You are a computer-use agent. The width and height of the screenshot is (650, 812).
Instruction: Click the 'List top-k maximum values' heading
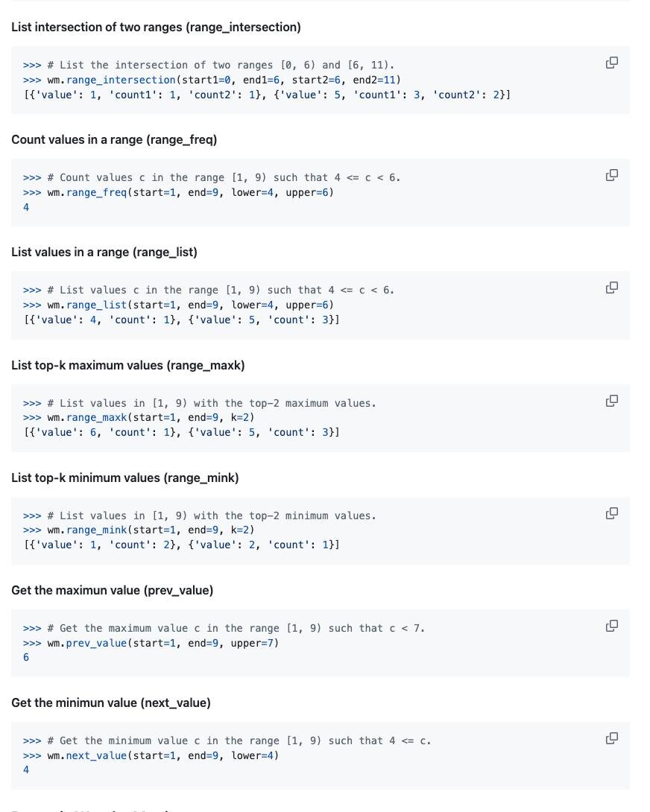(x=128, y=365)
